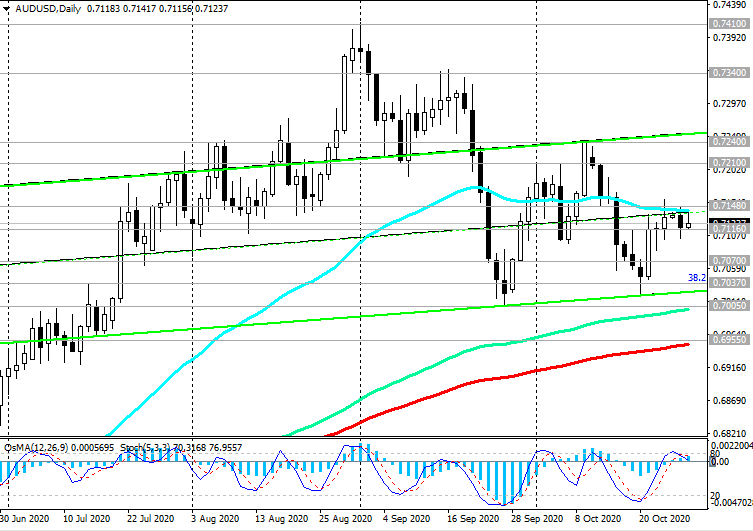753x531 pixels.
Task: Click the 3 Aug 2020 date on time axis
Action: tap(215, 519)
